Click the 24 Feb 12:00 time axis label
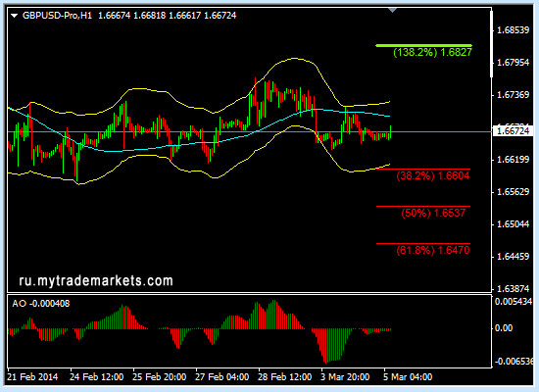This screenshot has width=539, height=392. click(x=97, y=377)
